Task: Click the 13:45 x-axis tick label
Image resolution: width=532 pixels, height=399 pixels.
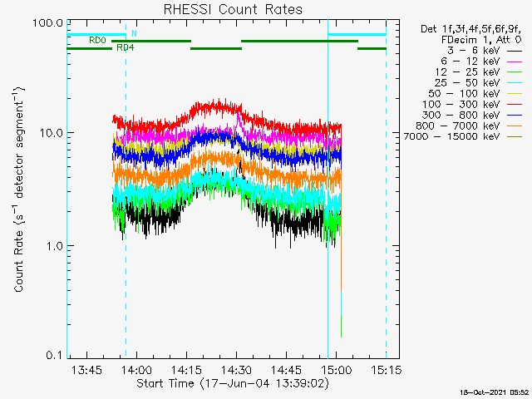Action: (x=86, y=370)
